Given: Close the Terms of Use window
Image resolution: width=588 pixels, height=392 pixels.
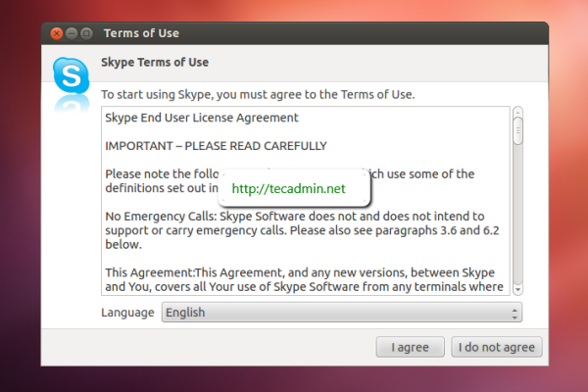Looking at the screenshot, I should pyautogui.click(x=56, y=33).
